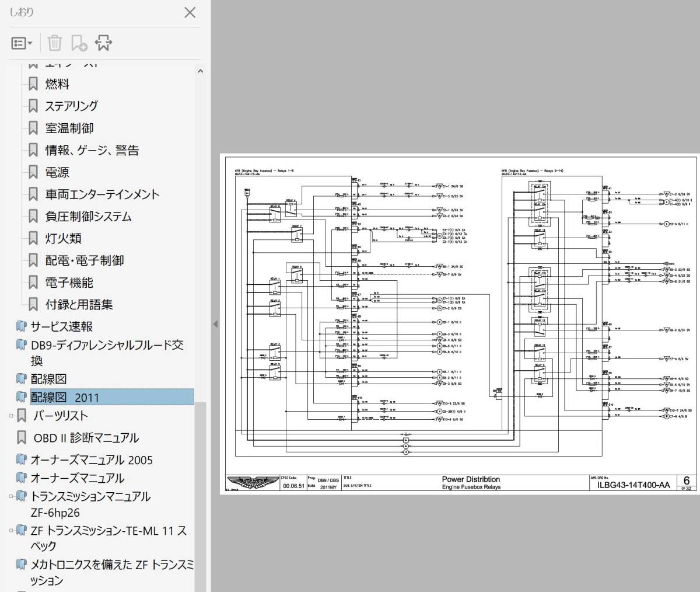Open the bookmark options dropdown menu
The height and width of the screenshot is (592, 700).
click(22, 43)
